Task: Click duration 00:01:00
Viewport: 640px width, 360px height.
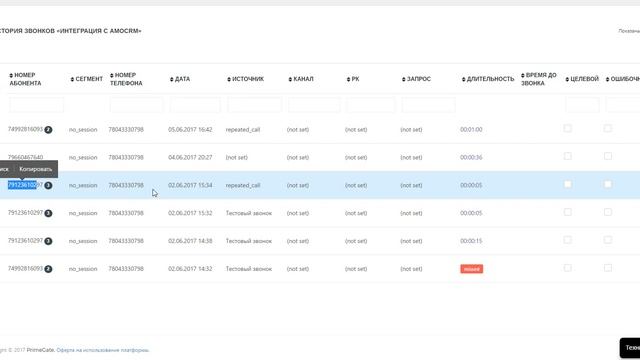Action: click(471, 130)
